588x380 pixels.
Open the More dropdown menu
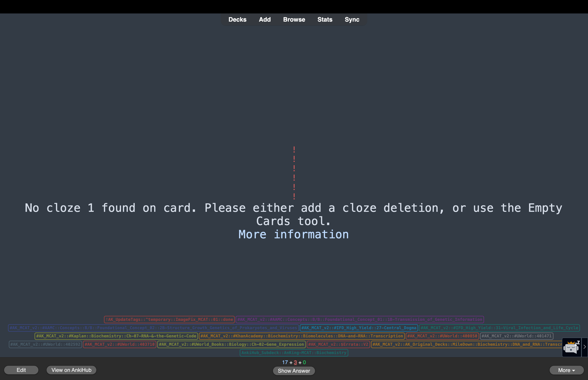click(566, 370)
